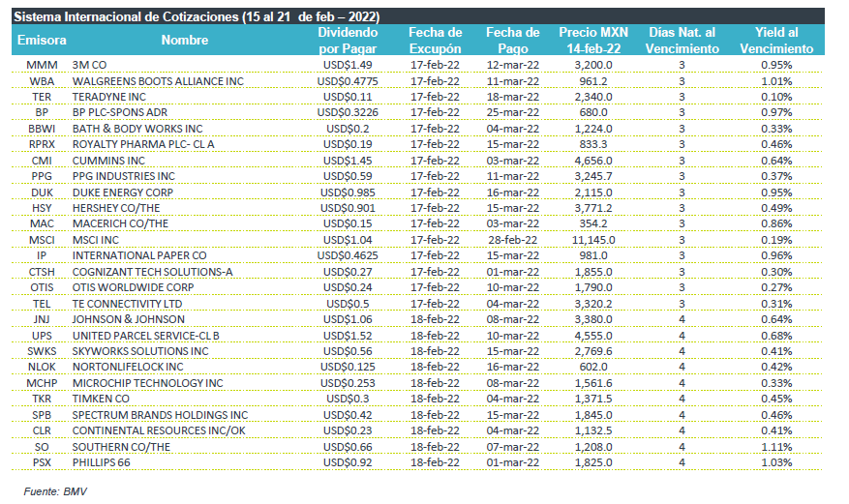Select ticker 'MSCI'
Viewport: 849px width, 504px height.
click(x=42, y=240)
